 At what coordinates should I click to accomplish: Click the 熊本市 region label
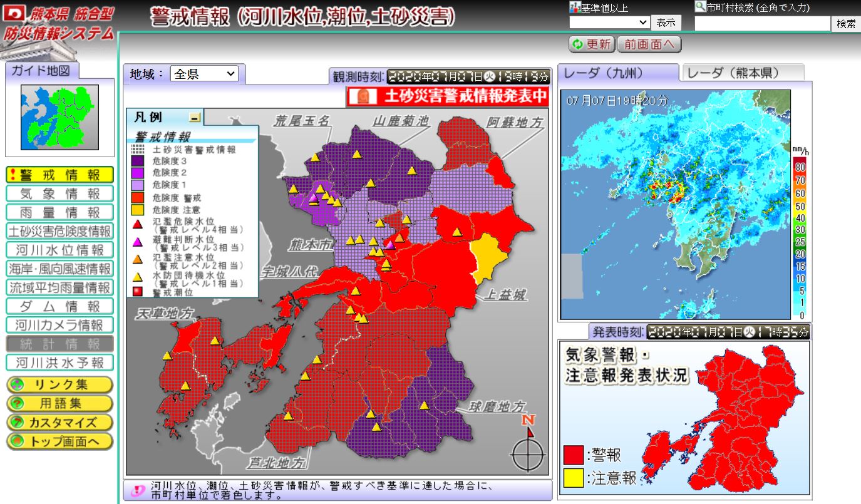pyautogui.click(x=309, y=244)
